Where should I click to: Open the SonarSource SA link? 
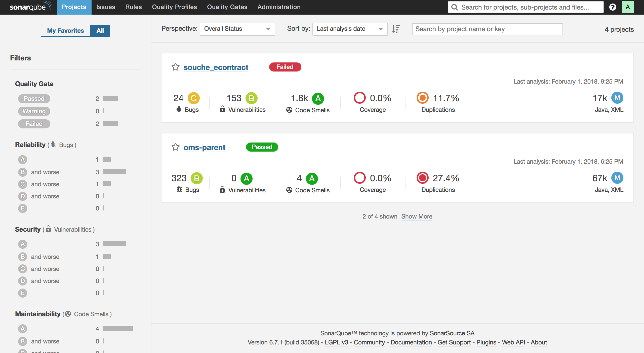pyautogui.click(x=452, y=333)
